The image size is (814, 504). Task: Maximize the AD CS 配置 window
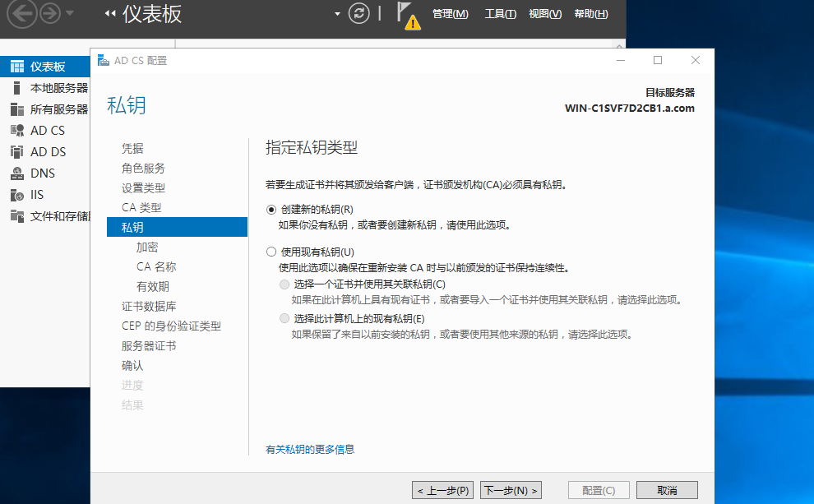click(658, 60)
